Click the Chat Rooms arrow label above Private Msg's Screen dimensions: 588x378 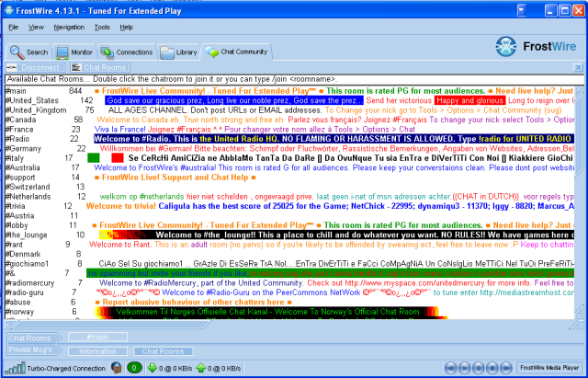[33, 338]
